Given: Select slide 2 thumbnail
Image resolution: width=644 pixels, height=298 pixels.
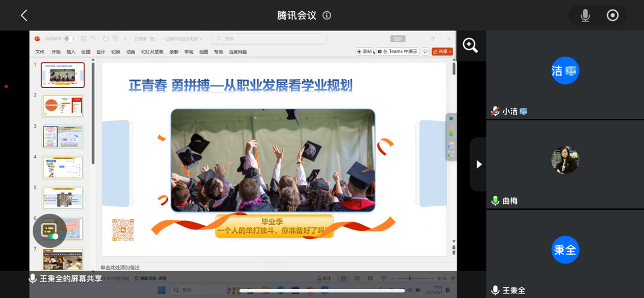Looking at the screenshot, I should (x=62, y=106).
